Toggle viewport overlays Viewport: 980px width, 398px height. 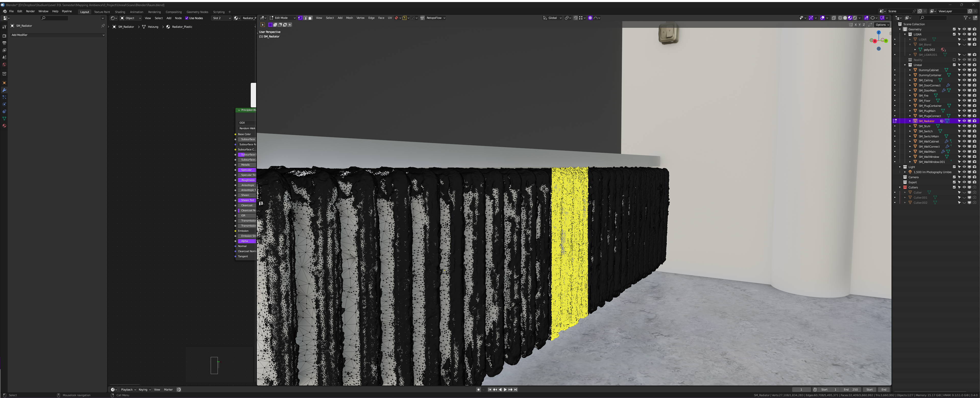[823, 18]
